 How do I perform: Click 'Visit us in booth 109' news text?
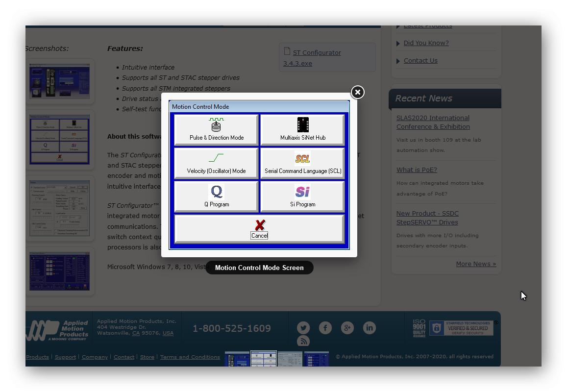tap(439, 145)
